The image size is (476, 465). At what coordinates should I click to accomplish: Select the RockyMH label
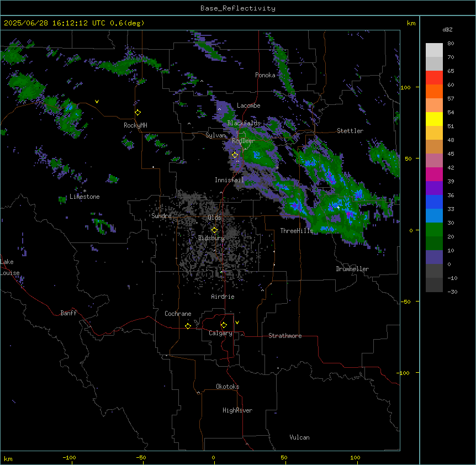click(x=135, y=125)
